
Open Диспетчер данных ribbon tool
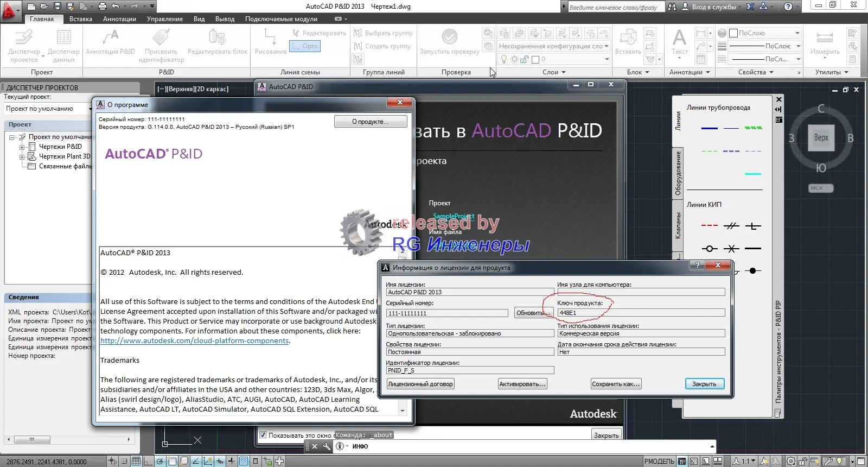pyautogui.click(x=63, y=46)
